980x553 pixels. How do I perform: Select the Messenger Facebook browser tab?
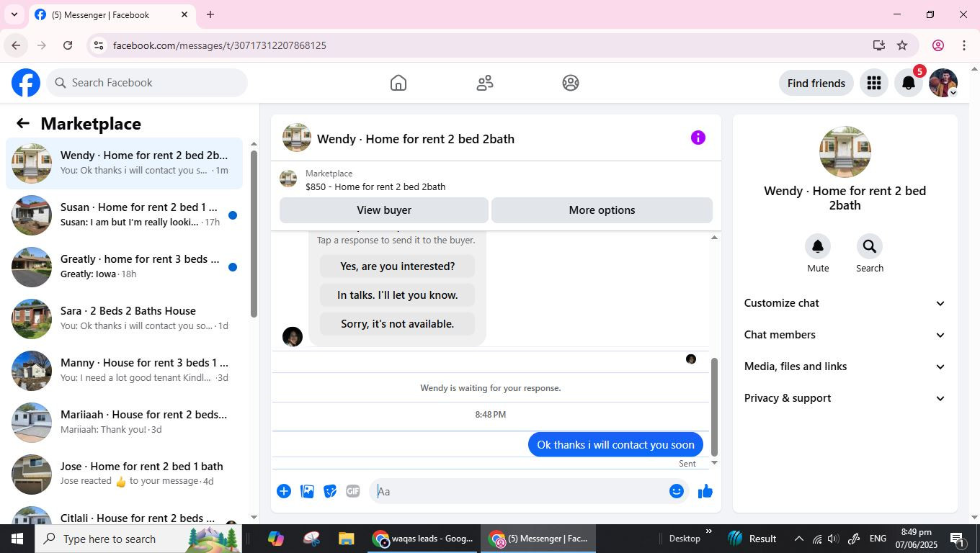click(112, 14)
